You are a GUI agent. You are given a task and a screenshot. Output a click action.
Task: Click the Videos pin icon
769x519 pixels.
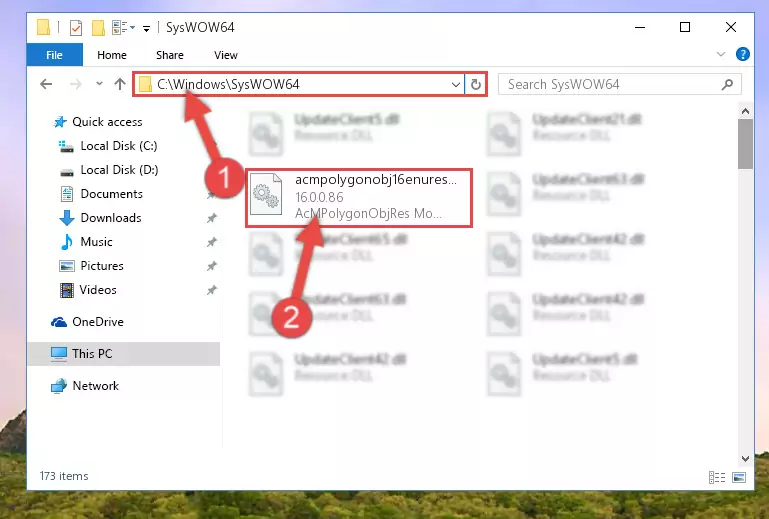click(x=211, y=290)
